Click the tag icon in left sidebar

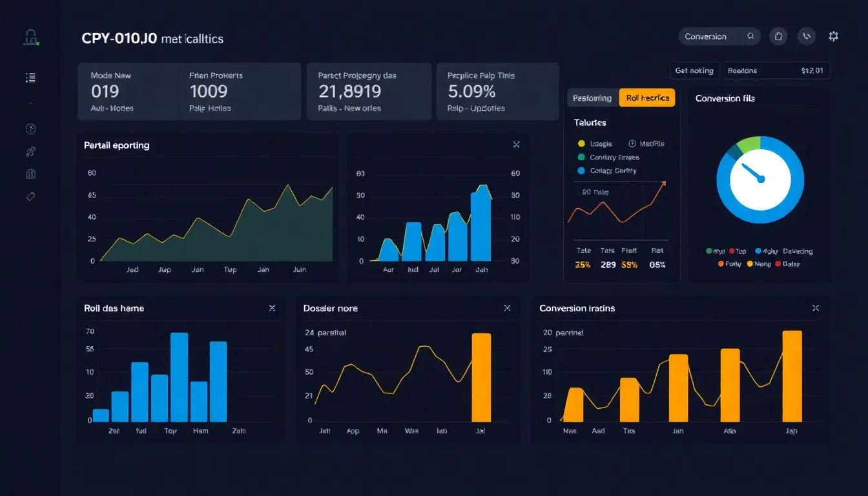click(30, 196)
